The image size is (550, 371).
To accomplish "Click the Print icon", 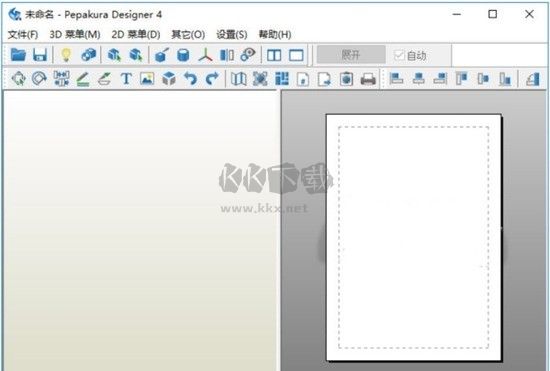I will tap(368, 79).
